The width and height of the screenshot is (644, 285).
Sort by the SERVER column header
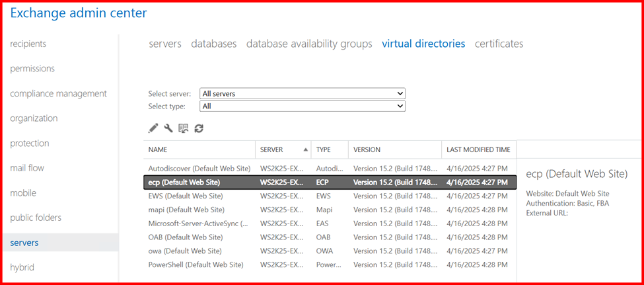272,149
